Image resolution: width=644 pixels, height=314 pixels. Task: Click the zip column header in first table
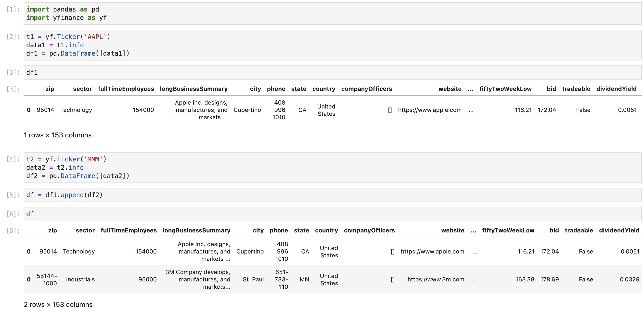coord(50,89)
